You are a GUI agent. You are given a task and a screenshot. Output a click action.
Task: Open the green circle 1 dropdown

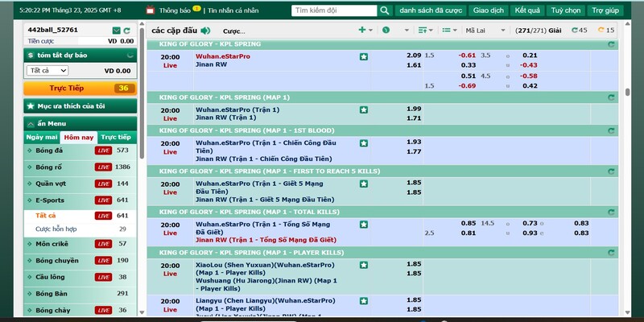pyautogui.click(x=395, y=30)
